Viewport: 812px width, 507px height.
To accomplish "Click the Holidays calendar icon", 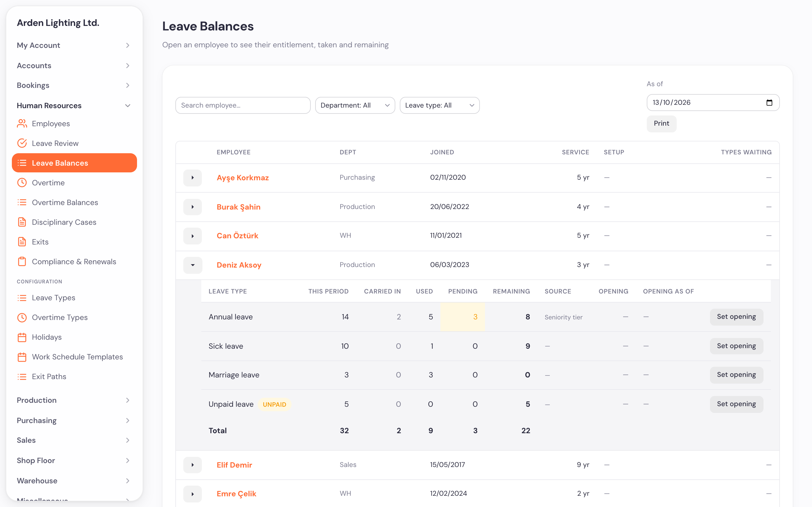I will click(x=22, y=337).
